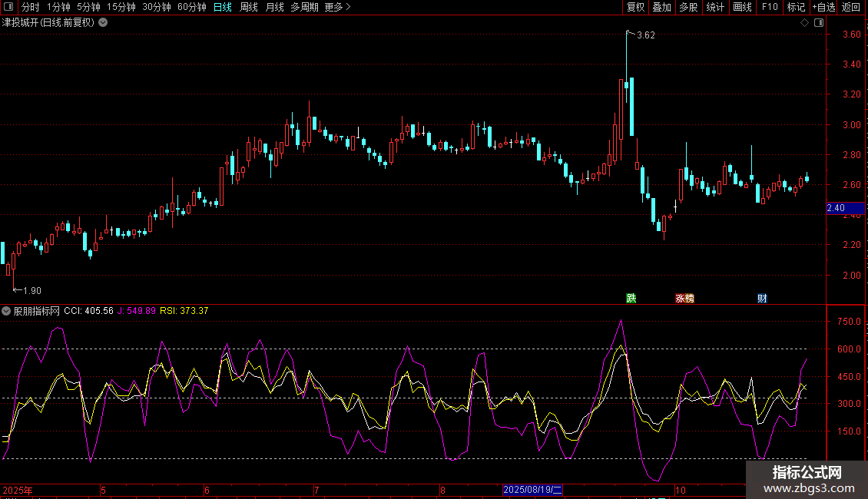Click the 2.40 price label on axis
The width and height of the screenshot is (868, 499).
pyautogui.click(x=845, y=208)
